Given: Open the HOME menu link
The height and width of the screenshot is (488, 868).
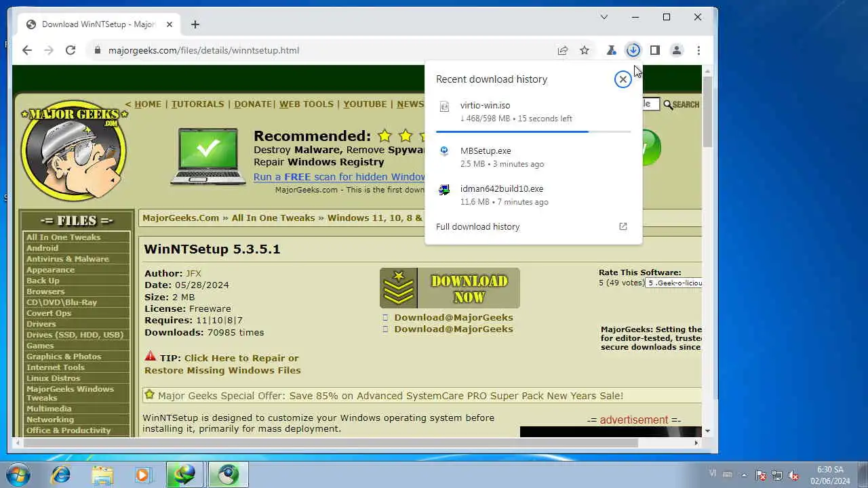Looking at the screenshot, I should coord(148,104).
